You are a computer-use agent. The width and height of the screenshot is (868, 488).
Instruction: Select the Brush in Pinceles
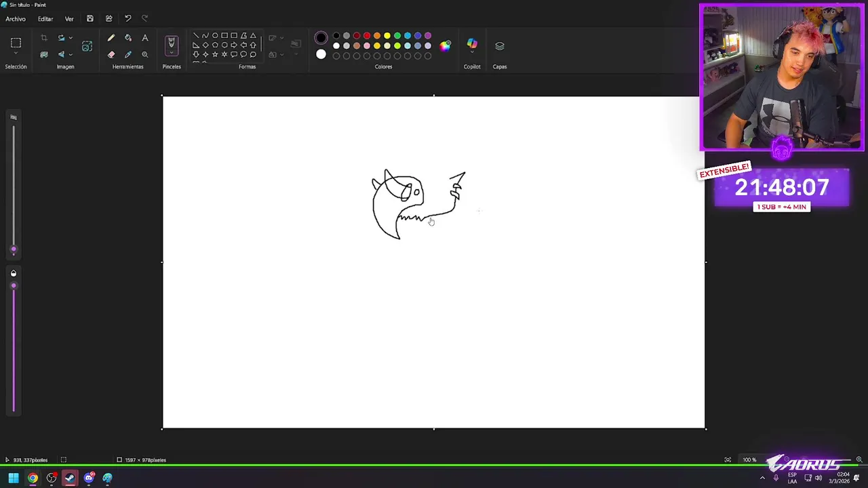pyautogui.click(x=172, y=43)
